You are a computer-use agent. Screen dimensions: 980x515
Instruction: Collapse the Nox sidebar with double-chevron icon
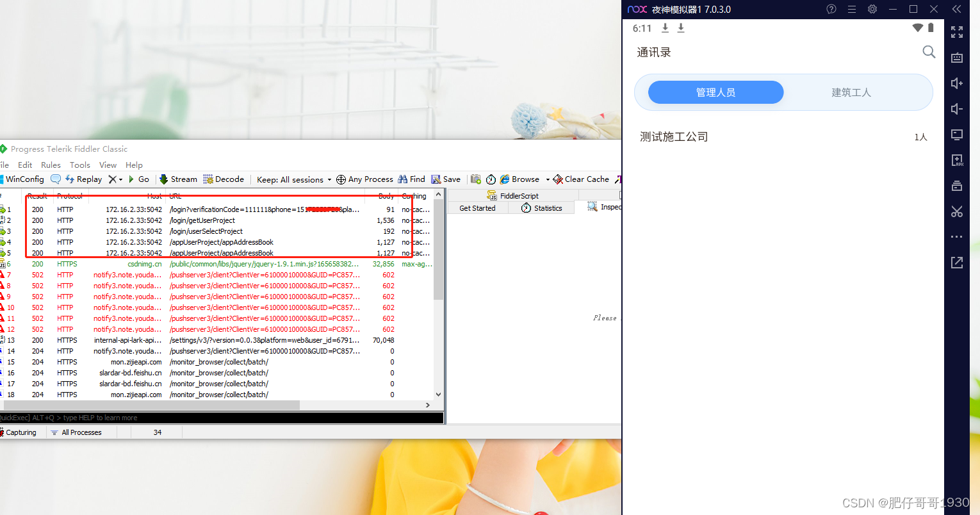[x=956, y=9]
